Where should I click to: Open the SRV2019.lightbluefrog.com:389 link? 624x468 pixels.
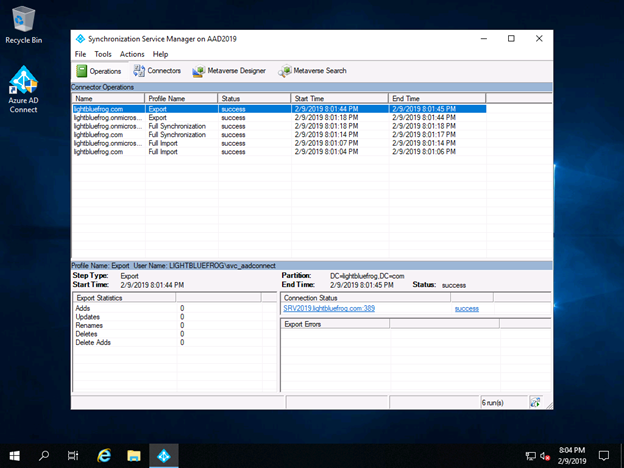click(x=329, y=308)
